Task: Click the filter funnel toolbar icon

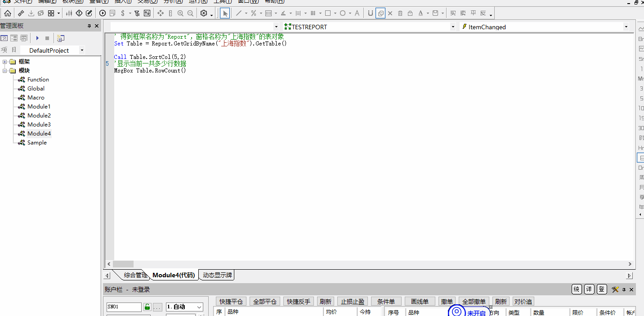Action: click(x=137, y=14)
